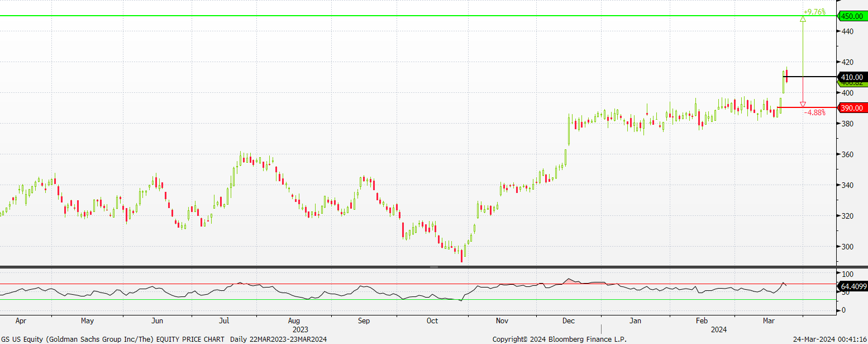Click the Oct month label

point(432,322)
